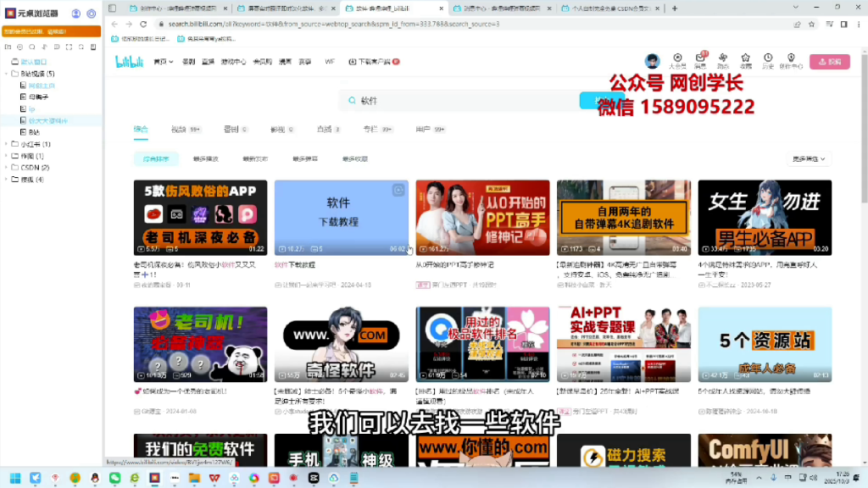This screenshot has height=488, width=868.
Task: Expand the 更多筛选 filter dropdown
Action: tap(808, 158)
